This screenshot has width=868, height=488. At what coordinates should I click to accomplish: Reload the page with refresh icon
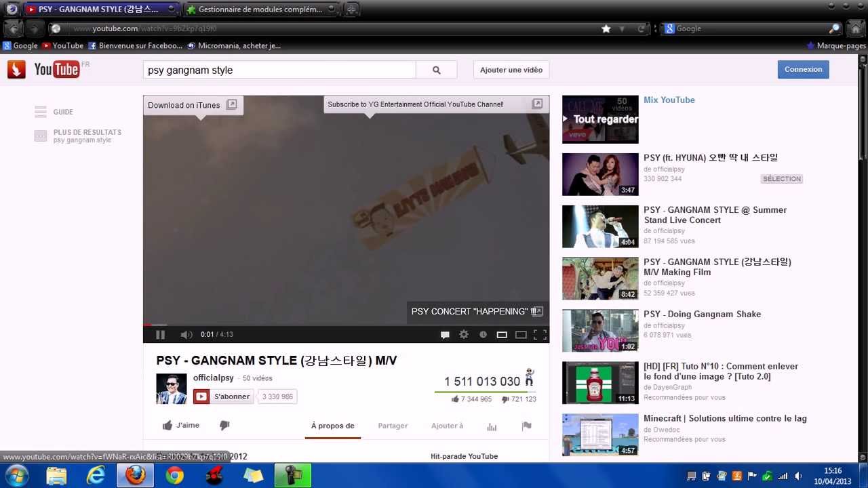point(641,28)
